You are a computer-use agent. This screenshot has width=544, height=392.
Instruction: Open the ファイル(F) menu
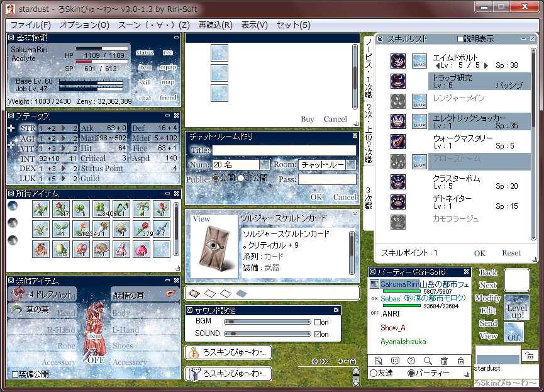(x=31, y=25)
